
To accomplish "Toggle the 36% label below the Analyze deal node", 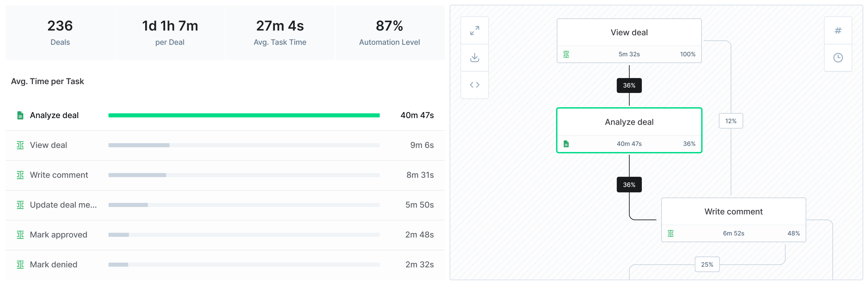I will (629, 185).
